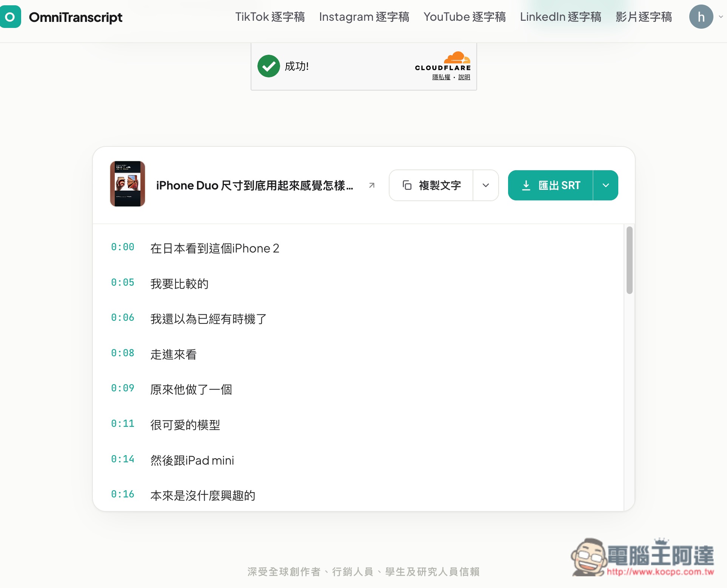This screenshot has width=727, height=588.
Task: Select line '很可愛的模型'
Action: [185, 425]
